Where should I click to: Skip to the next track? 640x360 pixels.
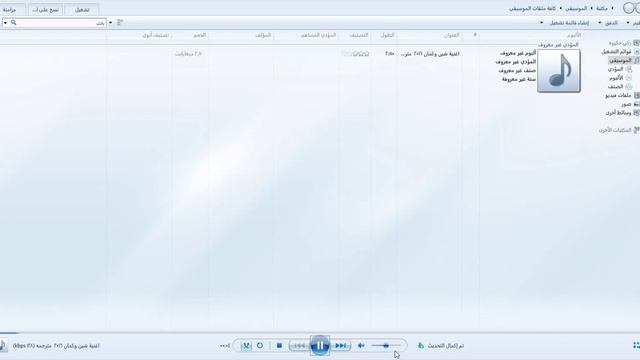pyautogui.click(x=340, y=346)
